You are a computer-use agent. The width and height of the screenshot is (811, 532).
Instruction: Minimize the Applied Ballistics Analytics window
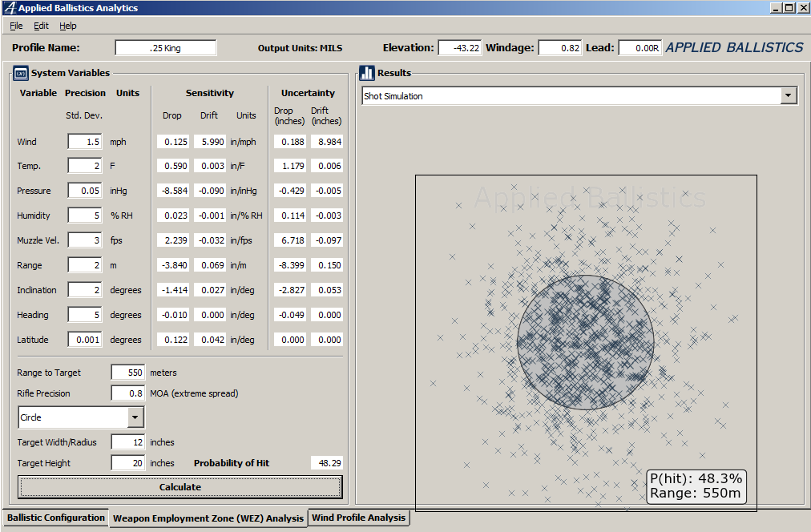777,8
